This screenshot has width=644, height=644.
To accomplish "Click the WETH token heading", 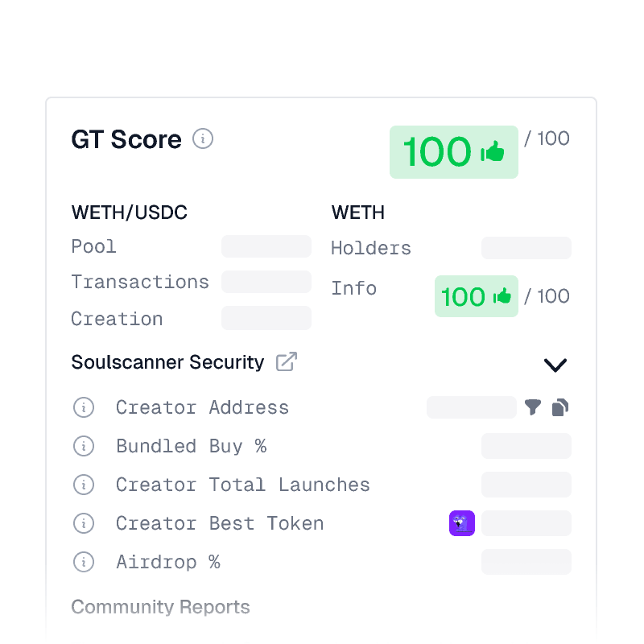I will (x=358, y=213).
